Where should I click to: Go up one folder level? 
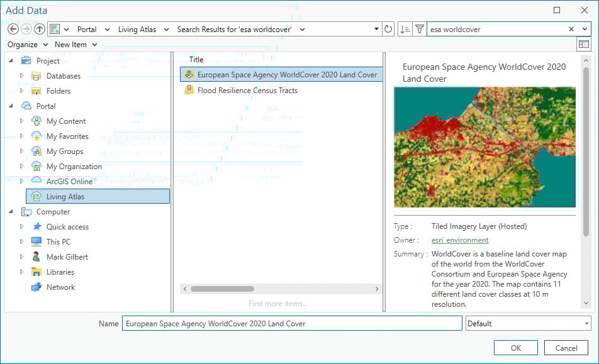click(39, 29)
